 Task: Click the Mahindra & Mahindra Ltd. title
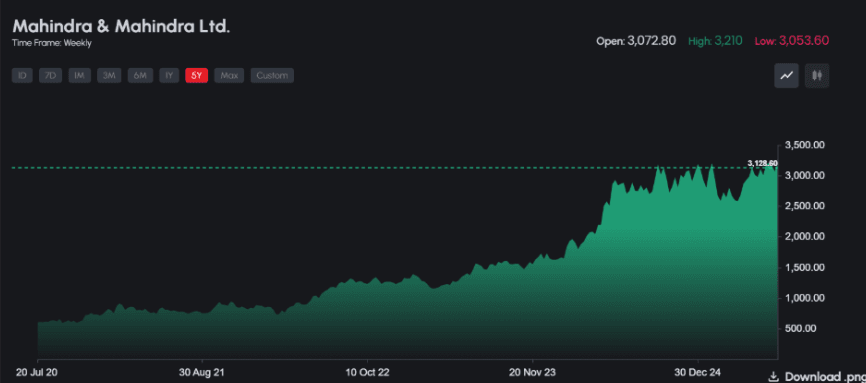(121, 26)
